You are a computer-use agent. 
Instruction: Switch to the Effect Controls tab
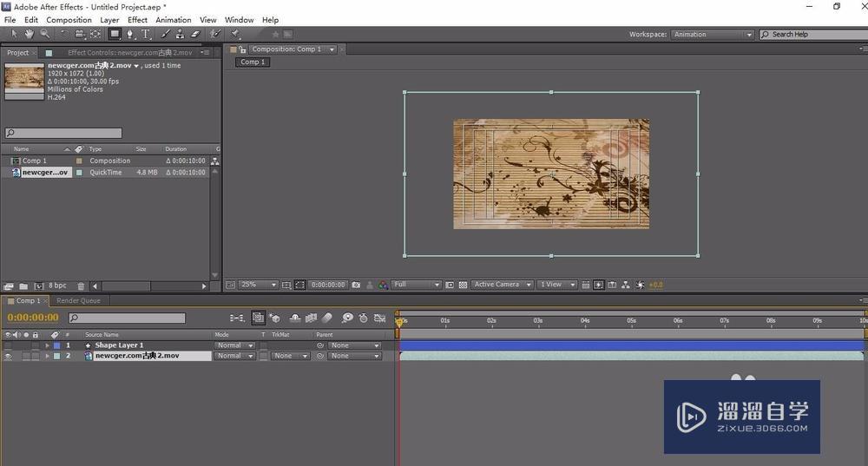[x=129, y=53]
